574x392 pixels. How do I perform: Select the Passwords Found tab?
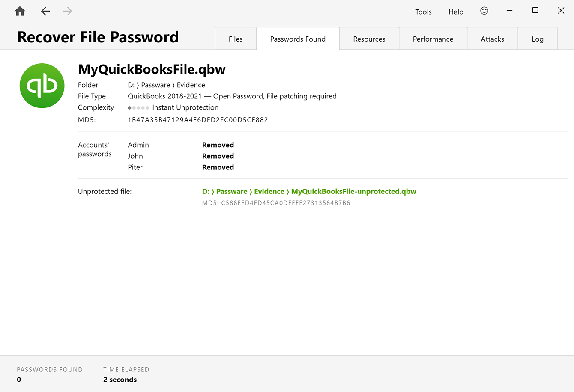point(298,39)
